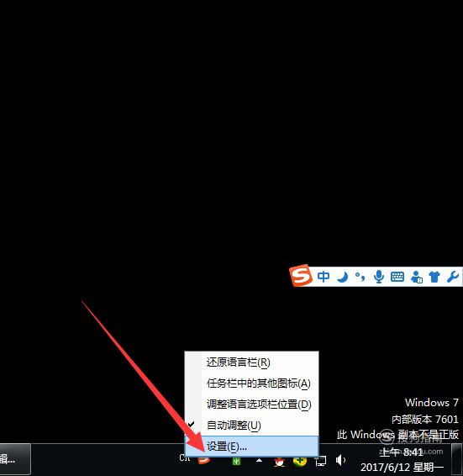Click the green USB safely remove icon
Screen dimensions: 463x476
click(236, 461)
